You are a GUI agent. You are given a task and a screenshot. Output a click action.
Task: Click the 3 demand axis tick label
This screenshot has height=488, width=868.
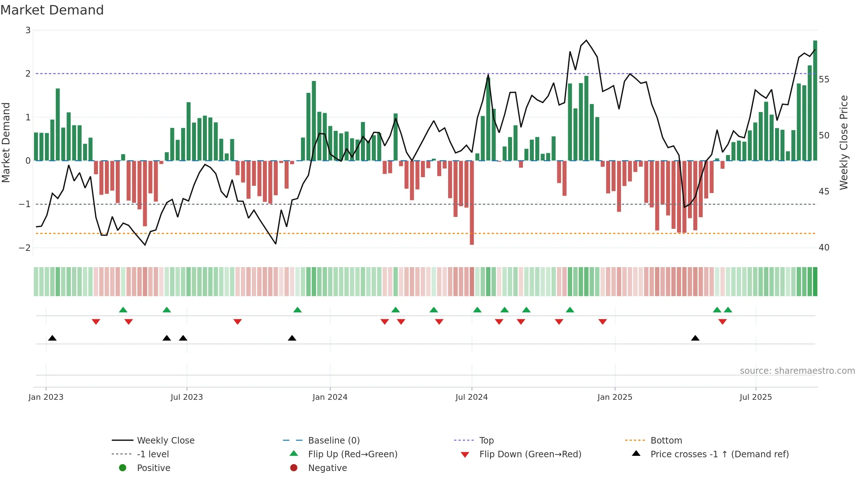click(x=28, y=30)
